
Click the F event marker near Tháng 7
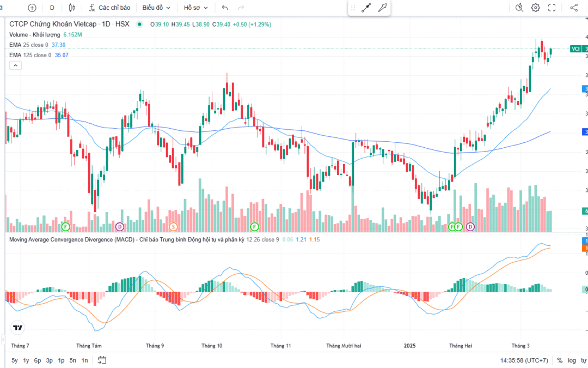(x=66, y=226)
